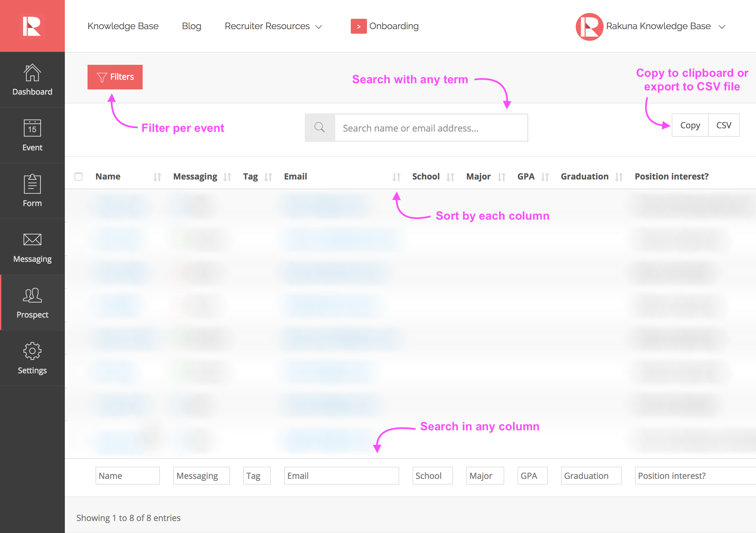
Task: Click the magnifier search icon
Action: coord(319,128)
